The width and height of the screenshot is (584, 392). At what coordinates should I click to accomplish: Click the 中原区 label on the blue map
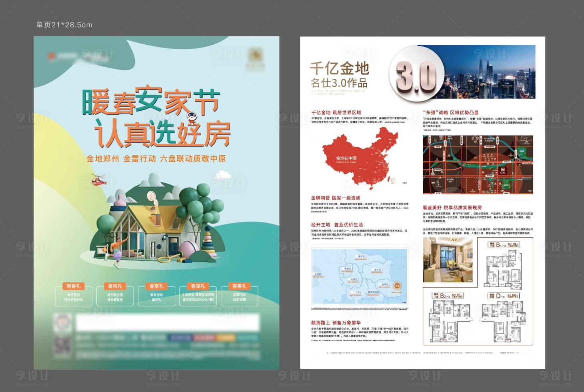click(354, 279)
